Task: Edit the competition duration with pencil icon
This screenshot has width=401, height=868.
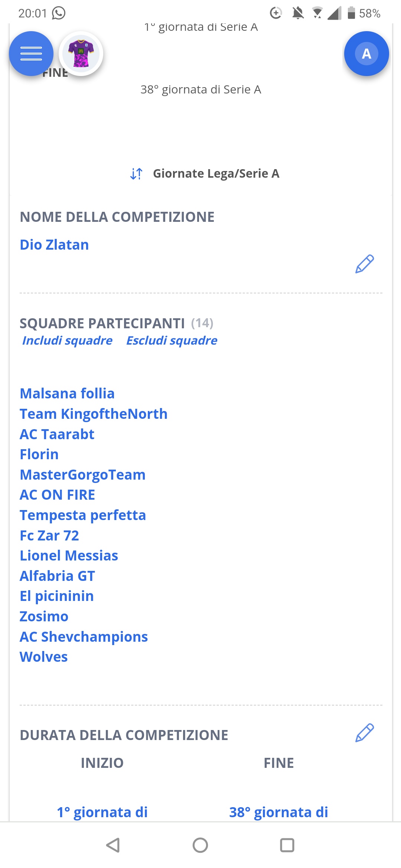Action: point(364,733)
